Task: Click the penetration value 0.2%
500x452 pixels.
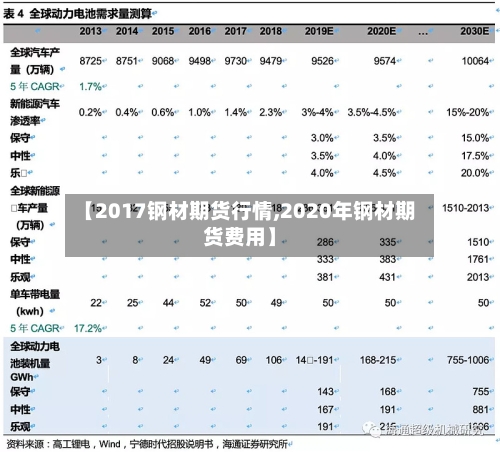Action: click(90, 112)
